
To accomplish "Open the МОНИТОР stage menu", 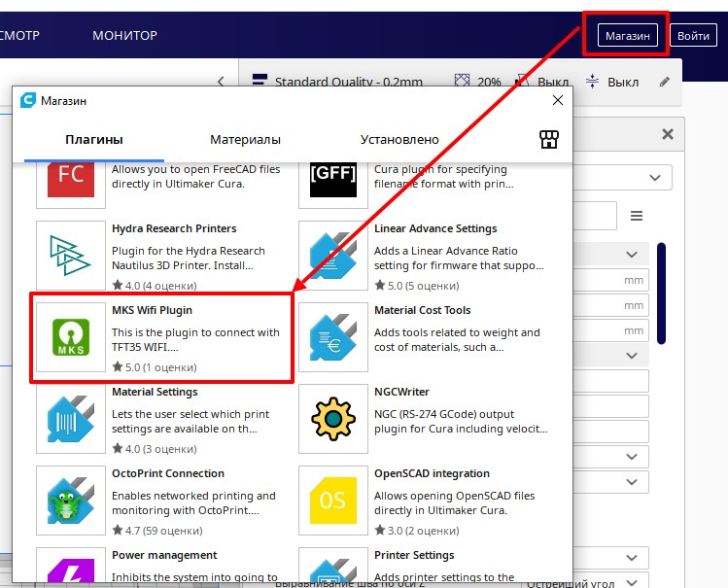I will 124,36.
